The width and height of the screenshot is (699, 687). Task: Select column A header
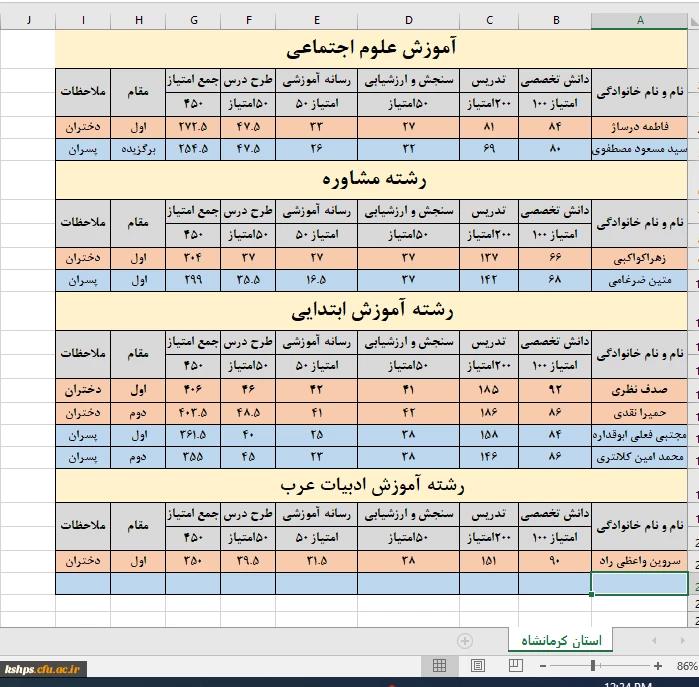coord(640,20)
